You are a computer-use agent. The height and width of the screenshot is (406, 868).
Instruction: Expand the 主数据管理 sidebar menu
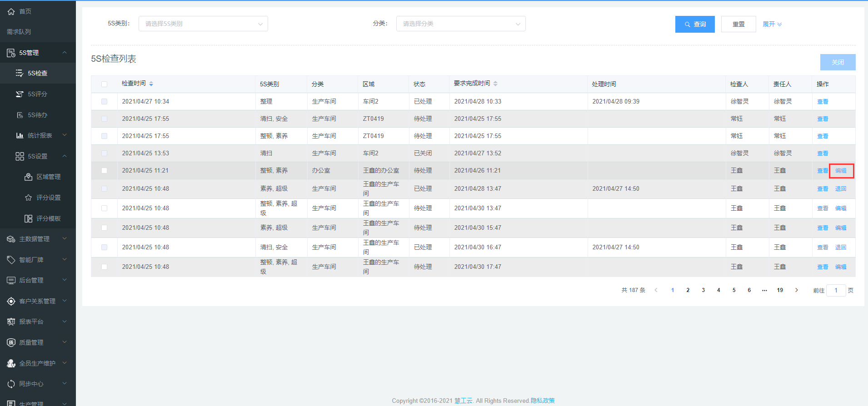[38, 239]
